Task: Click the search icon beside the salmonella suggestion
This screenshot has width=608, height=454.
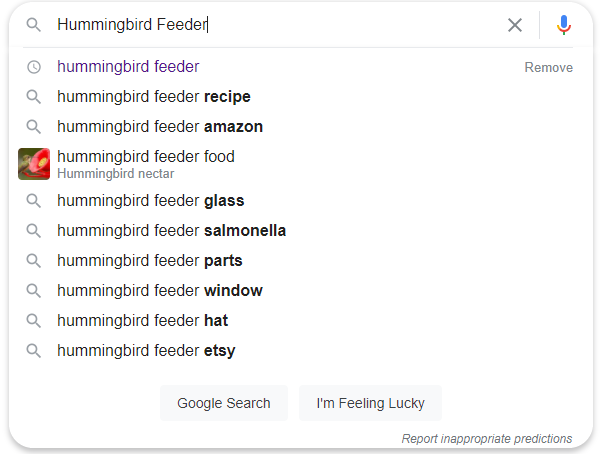Action: coord(34,231)
